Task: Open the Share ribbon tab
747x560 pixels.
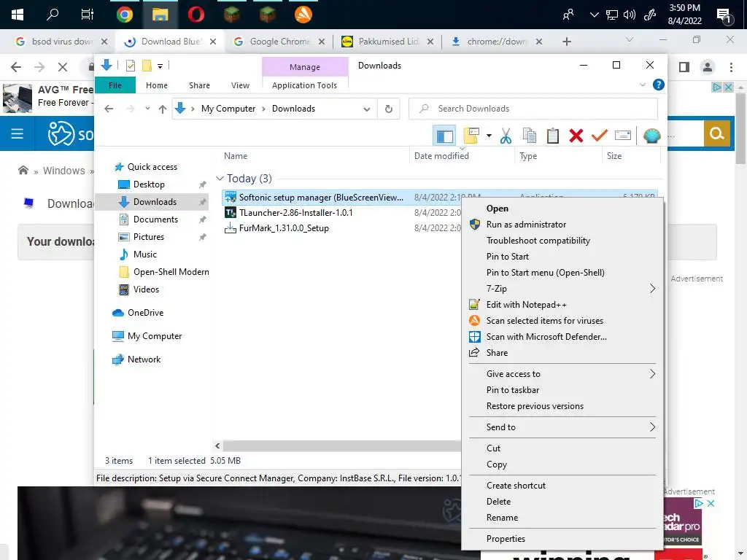Action: tap(199, 85)
